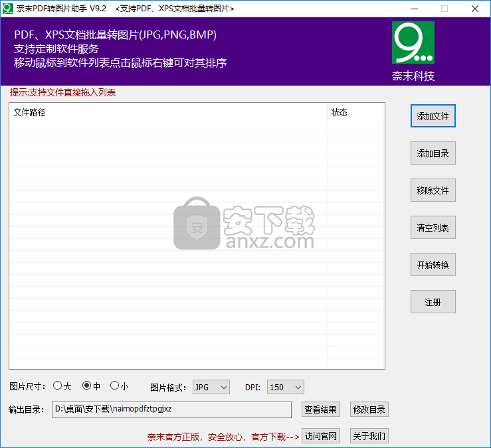Change output folder via 修改目录
Screen dimensions: 491x448
click(x=369, y=410)
